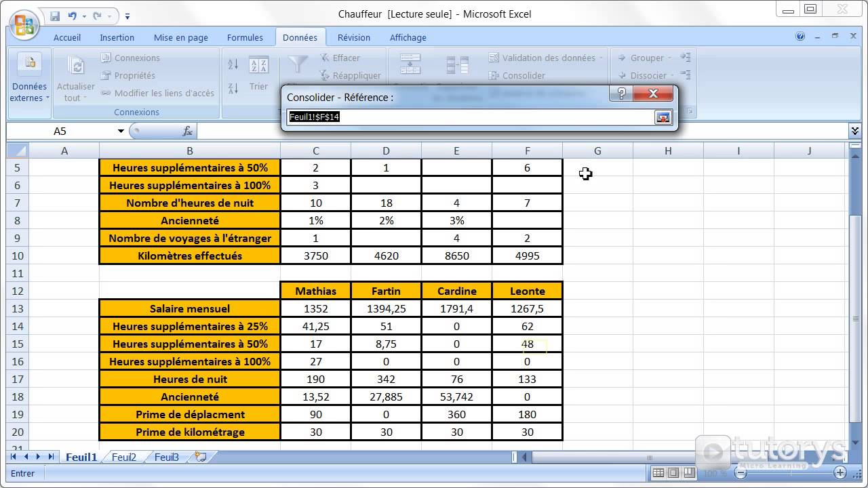Switch to Mise en page tab
Viewport: 868px width, 488px height.
point(181,37)
